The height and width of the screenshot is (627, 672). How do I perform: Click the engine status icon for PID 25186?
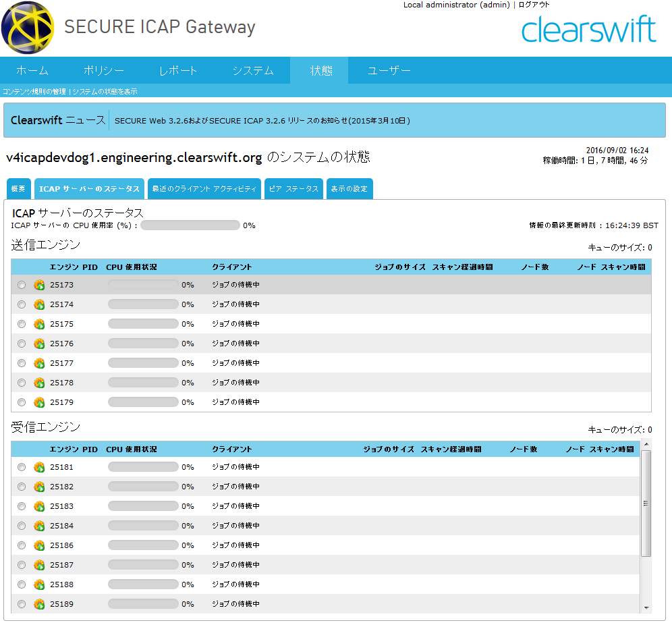(39, 545)
